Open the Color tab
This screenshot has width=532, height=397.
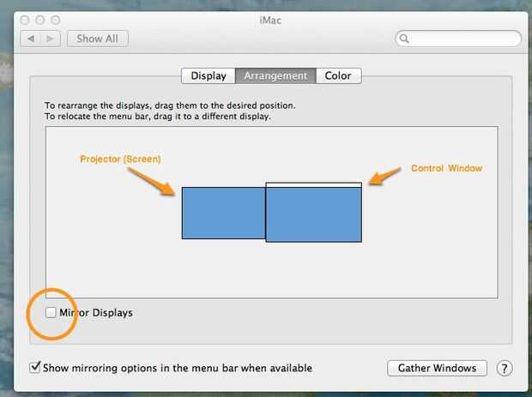coord(338,75)
